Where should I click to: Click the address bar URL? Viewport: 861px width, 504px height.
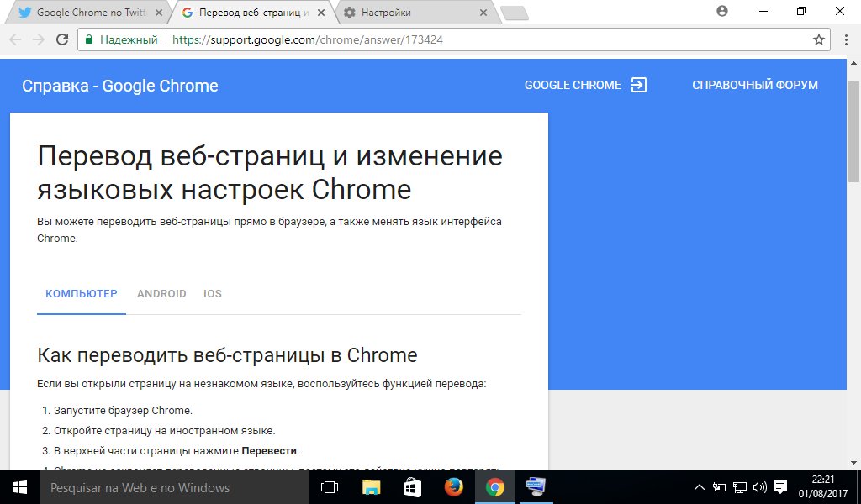pos(308,39)
